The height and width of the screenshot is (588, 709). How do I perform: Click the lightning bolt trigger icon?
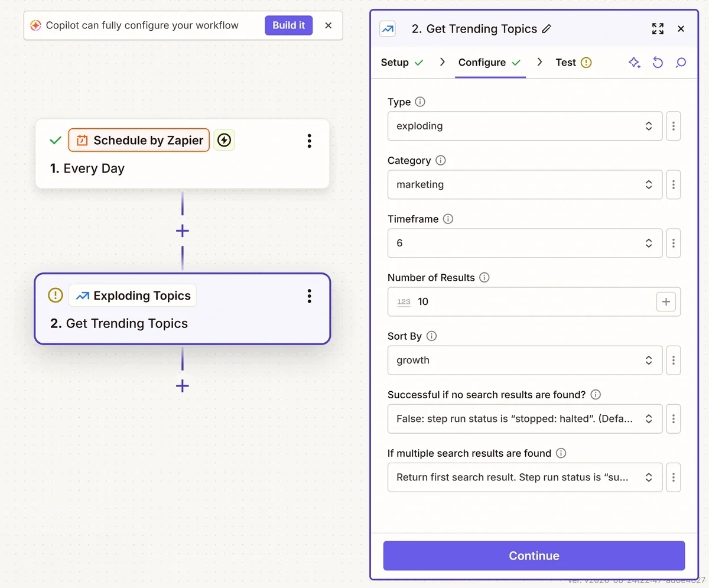[x=224, y=140]
